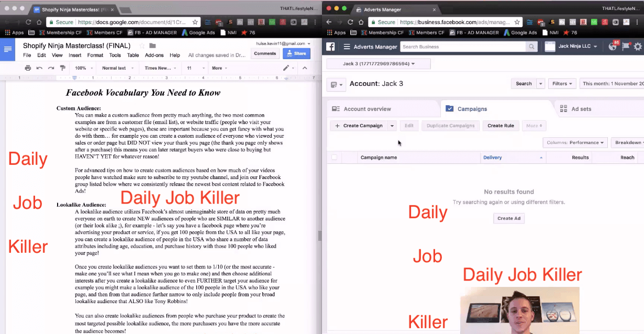The width and height of the screenshot is (644, 334).
Task: Tick the select-all campaigns checkbox
Action: tap(334, 157)
